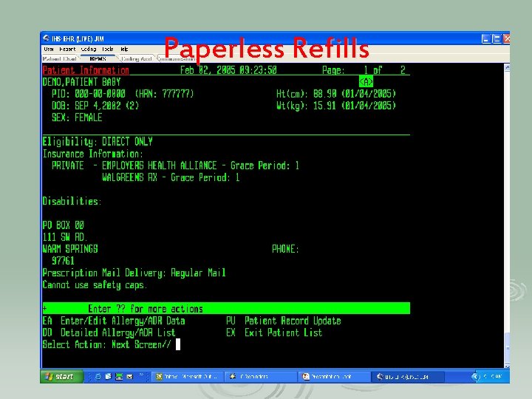Click the Windows Start button

(61, 377)
